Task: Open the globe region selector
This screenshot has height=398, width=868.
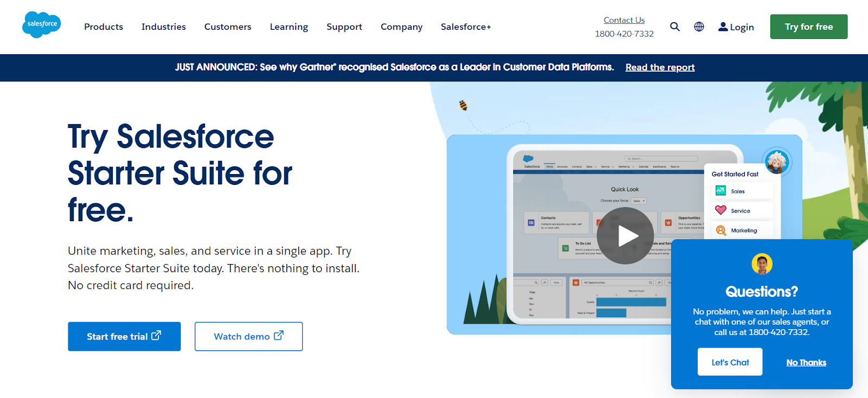Action: [x=699, y=27]
